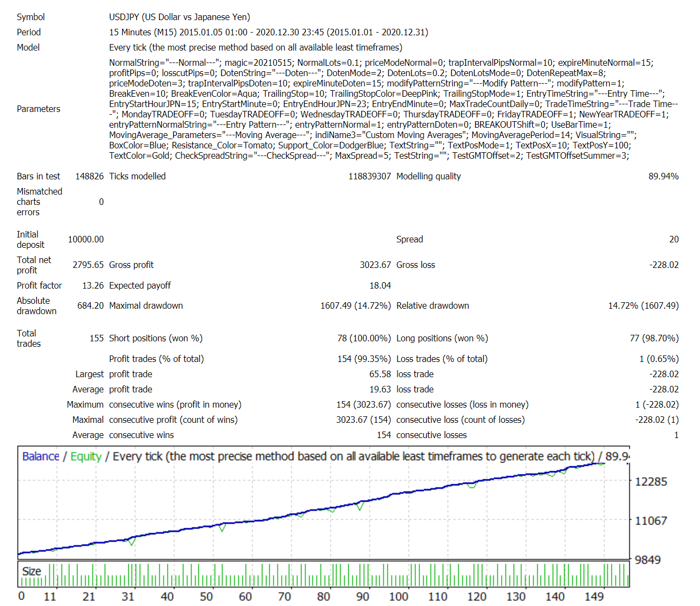Click the "Absolute drawdown" label
Image resolution: width=700 pixels, height=606 pixels.
[37, 306]
